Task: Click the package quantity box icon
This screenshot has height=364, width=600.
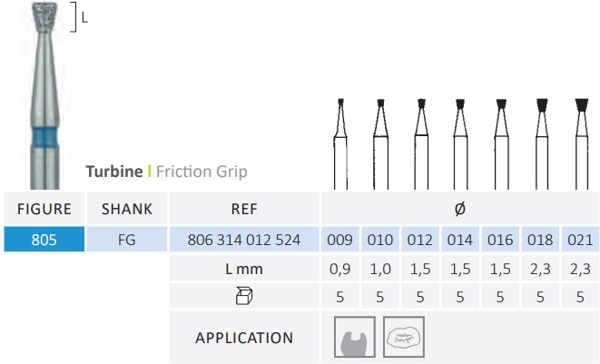Action: click(x=244, y=296)
